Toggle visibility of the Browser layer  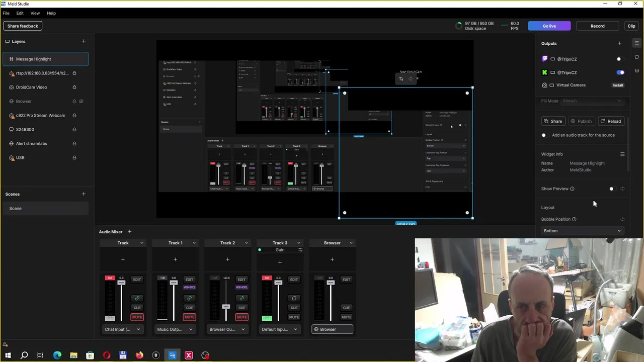81,101
